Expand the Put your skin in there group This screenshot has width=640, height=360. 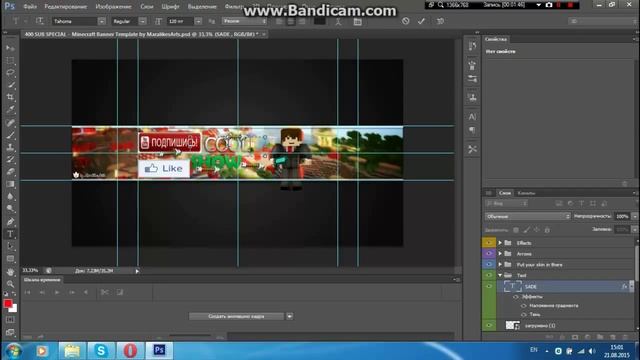pyautogui.click(x=500, y=264)
